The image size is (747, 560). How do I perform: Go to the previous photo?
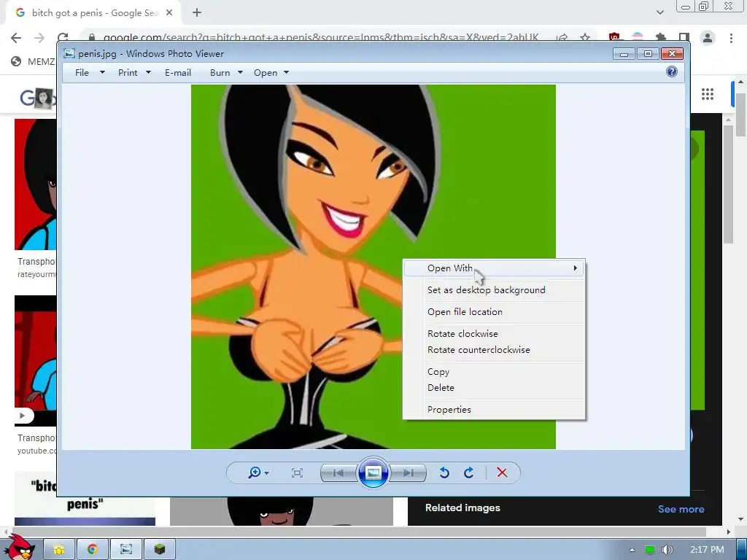tap(338, 472)
